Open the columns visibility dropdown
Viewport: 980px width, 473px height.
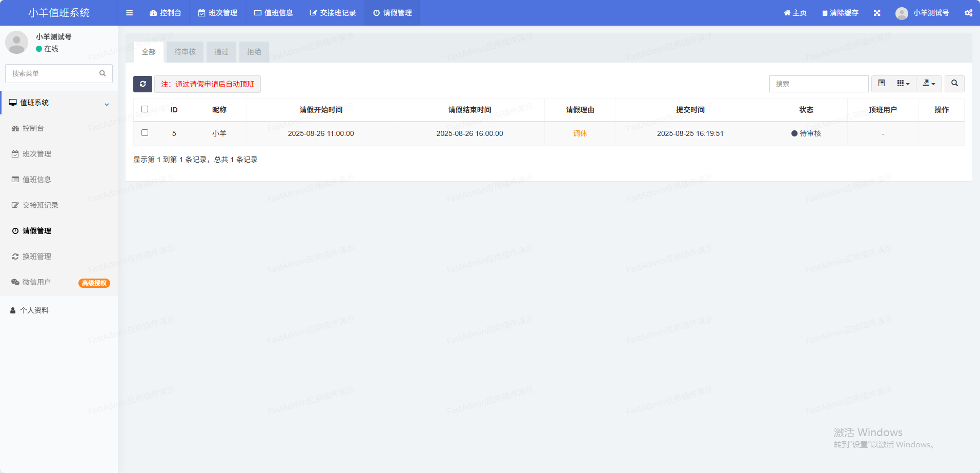(903, 84)
